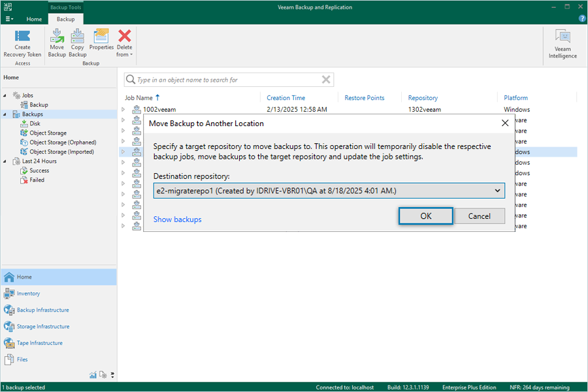The height and width of the screenshot is (392, 588).
Task: Expand the 1002veeam job row
Action: click(x=123, y=109)
